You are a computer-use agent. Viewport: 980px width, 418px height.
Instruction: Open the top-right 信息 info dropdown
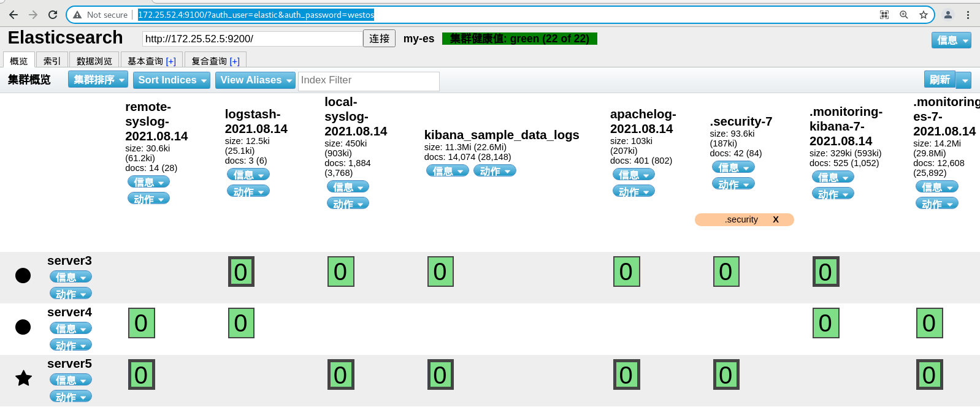pos(951,40)
